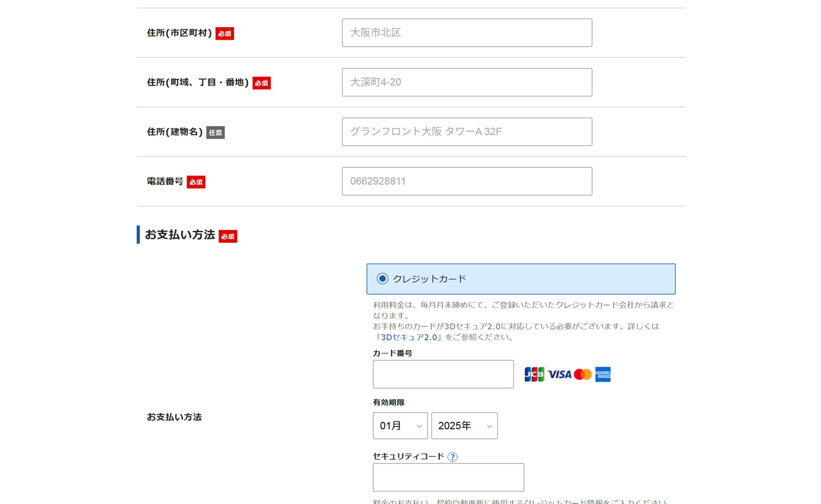
Task: Click the 住所(町域、丁目・番地) input field
Action: tap(466, 82)
